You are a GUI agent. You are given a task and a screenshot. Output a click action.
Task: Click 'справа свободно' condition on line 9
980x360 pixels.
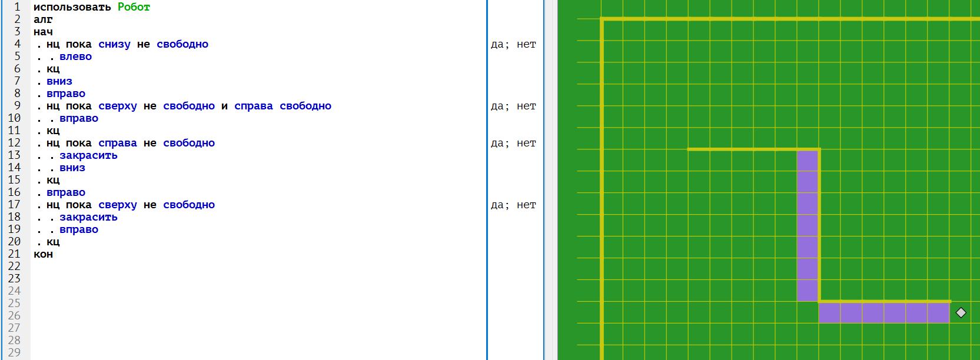point(283,106)
